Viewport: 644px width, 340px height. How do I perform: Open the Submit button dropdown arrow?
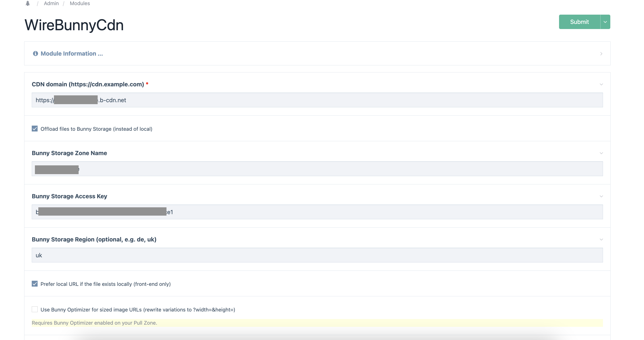(605, 22)
